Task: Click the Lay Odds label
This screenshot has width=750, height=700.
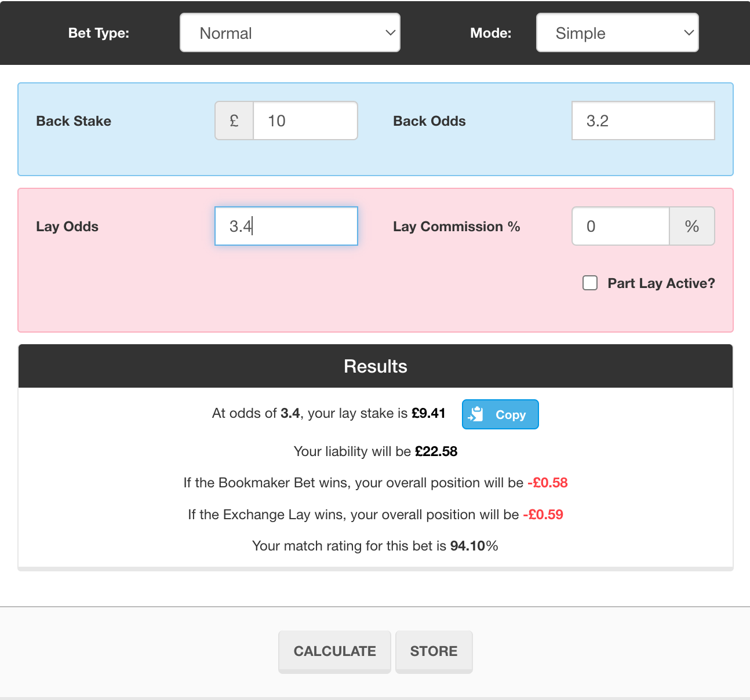Action: pos(67,227)
